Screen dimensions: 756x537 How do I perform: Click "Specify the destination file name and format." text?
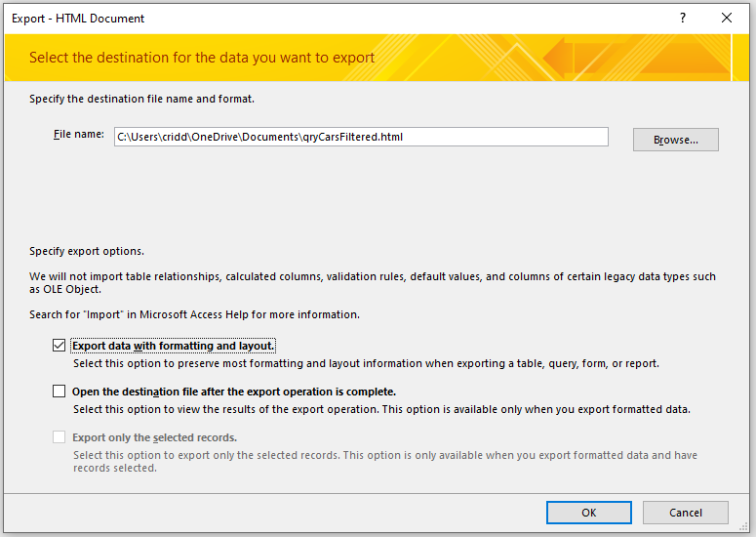tap(141, 99)
